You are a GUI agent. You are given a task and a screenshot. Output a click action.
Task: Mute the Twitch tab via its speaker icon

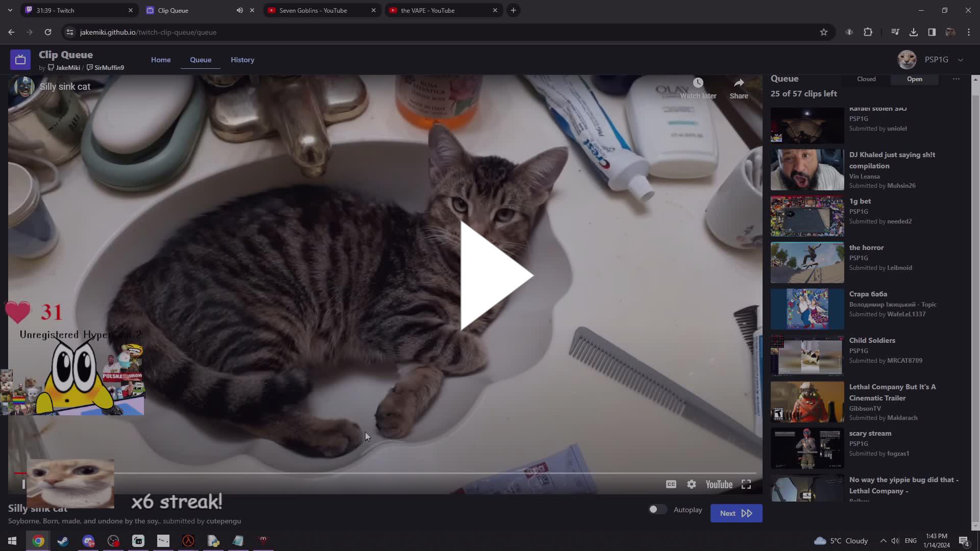tap(239, 10)
